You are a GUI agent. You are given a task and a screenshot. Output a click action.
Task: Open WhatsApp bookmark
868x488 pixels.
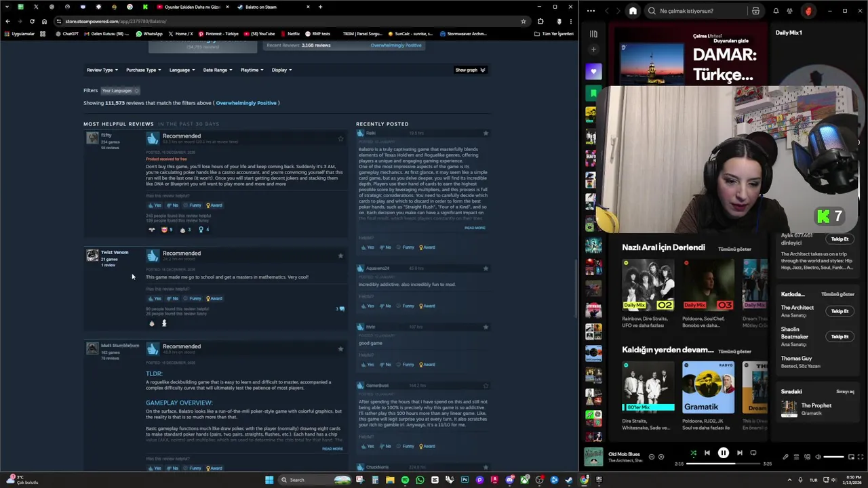click(149, 34)
